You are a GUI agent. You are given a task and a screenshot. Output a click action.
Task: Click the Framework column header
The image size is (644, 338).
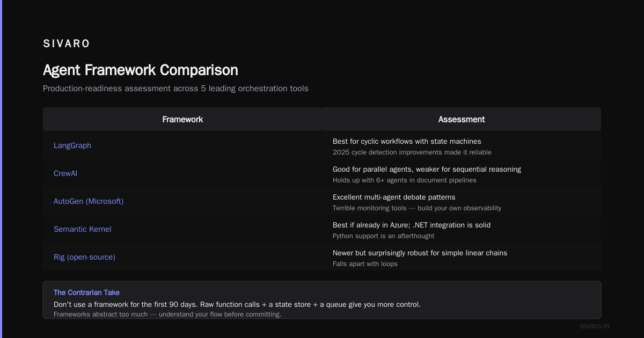point(182,119)
